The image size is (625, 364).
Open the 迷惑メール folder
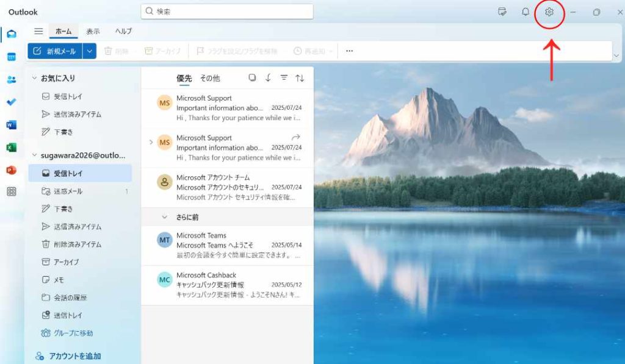coord(67,191)
